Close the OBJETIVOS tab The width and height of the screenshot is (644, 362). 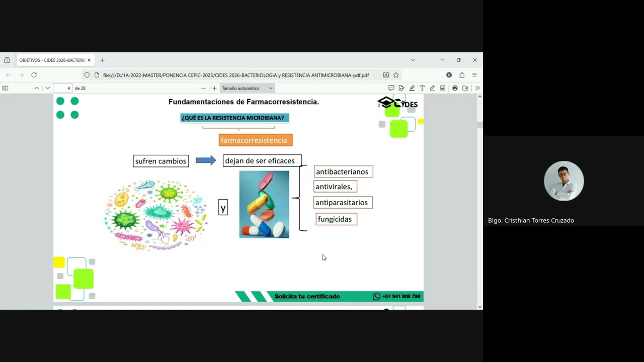tap(89, 60)
